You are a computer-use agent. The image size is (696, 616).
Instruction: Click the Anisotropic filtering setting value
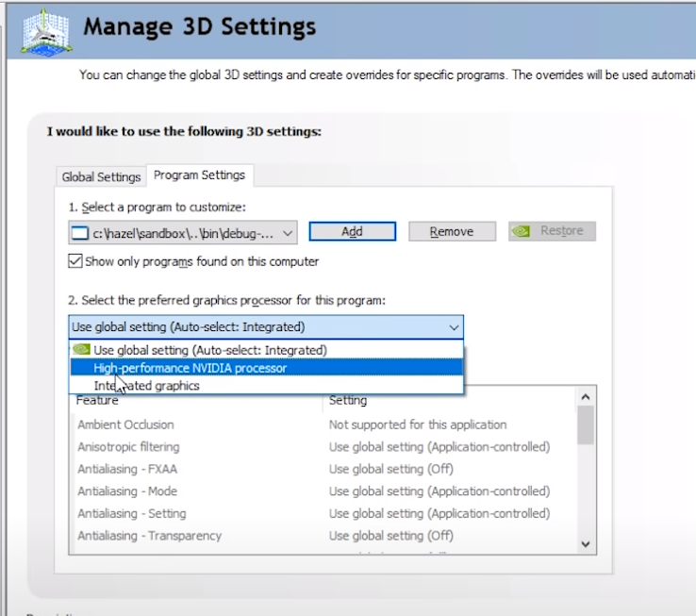[x=439, y=447]
